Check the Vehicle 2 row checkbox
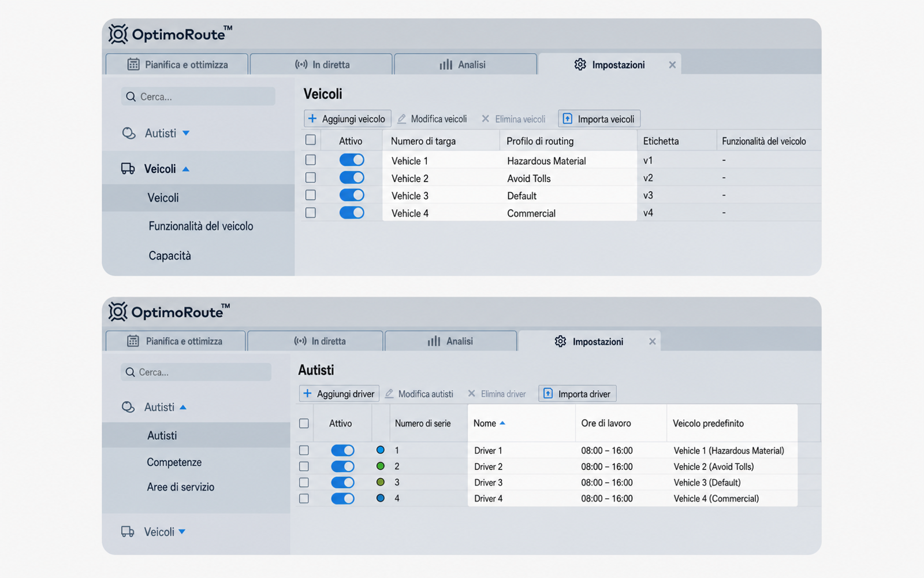924x578 pixels. pyautogui.click(x=311, y=177)
